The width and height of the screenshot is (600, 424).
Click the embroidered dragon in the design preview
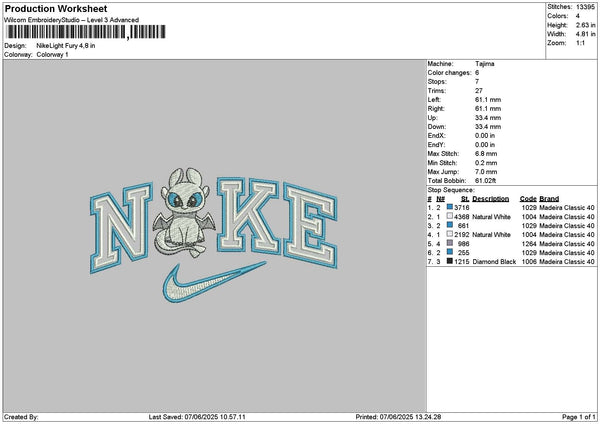point(184,213)
